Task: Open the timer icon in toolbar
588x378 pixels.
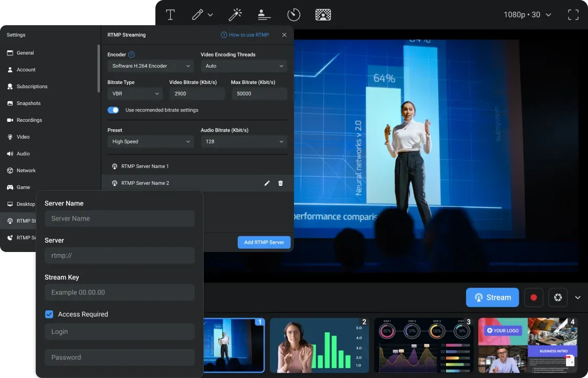Action: point(293,15)
